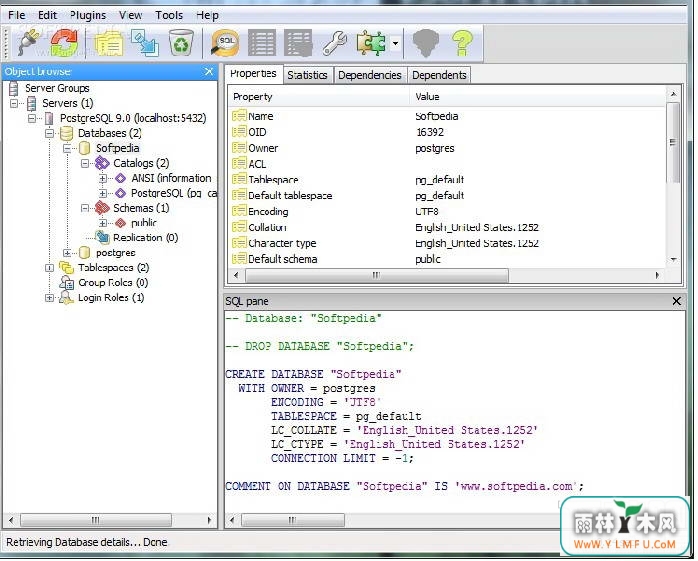Screen dimensions: 698x561
Task: Click the Create new object toolbar icon
Action: point(145,43)
